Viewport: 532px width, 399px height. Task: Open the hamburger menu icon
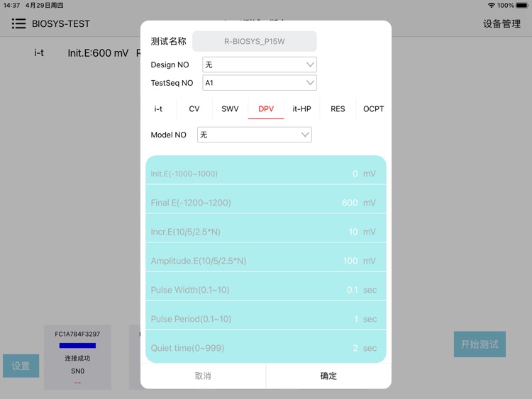pos(18,23)
